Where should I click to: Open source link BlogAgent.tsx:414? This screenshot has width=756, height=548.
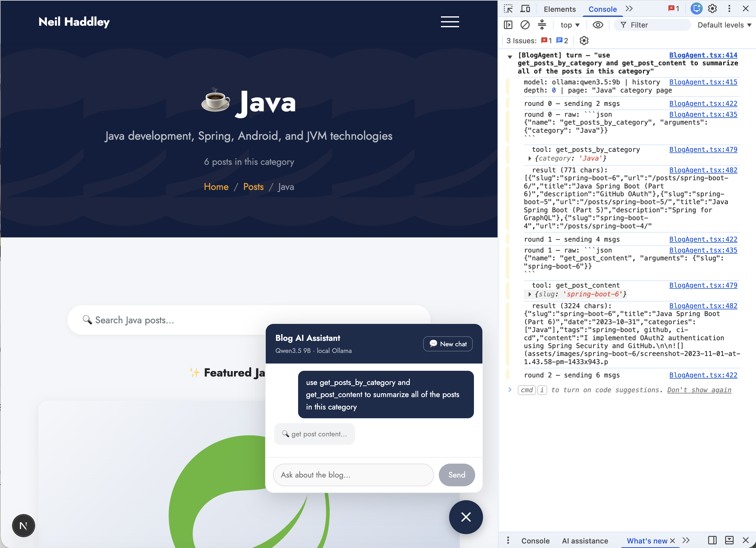pyautogui.click(x=703, y=55)
